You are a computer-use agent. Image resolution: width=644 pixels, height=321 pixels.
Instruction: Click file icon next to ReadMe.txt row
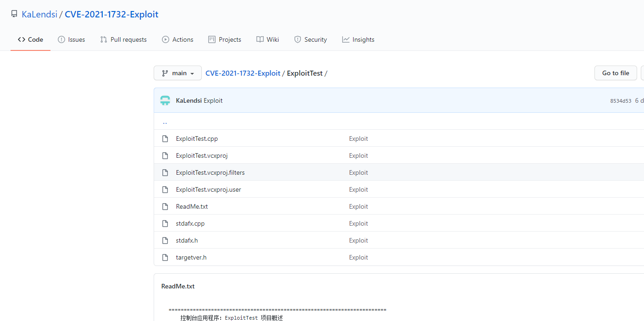165,206
